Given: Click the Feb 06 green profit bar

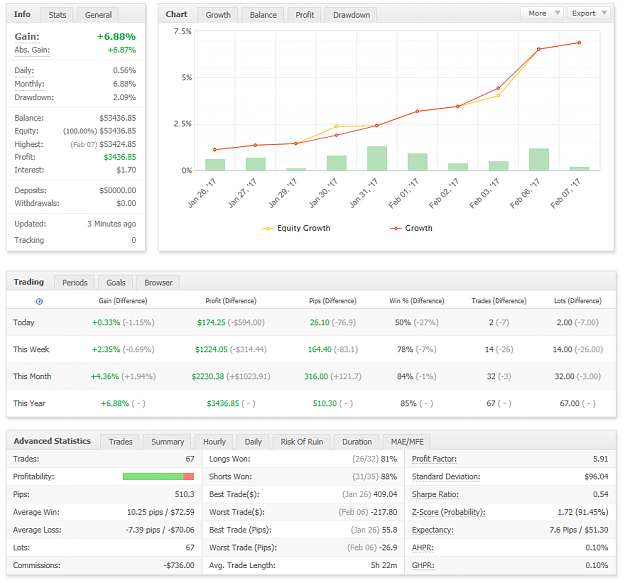Looking at the screenshot, I should pyautogui.click(x=539, y=159).
